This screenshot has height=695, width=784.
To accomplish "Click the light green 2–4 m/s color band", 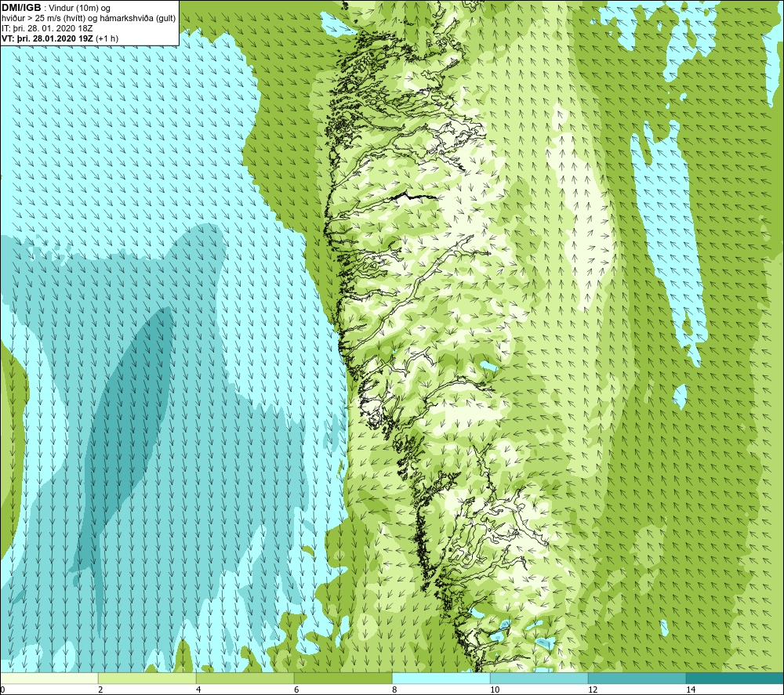I will coord(147,678).
